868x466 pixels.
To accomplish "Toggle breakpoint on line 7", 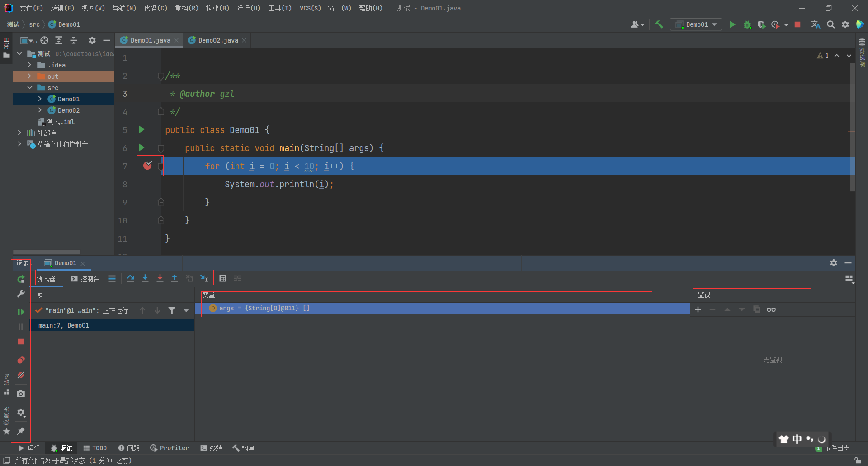I will (147, 166).
